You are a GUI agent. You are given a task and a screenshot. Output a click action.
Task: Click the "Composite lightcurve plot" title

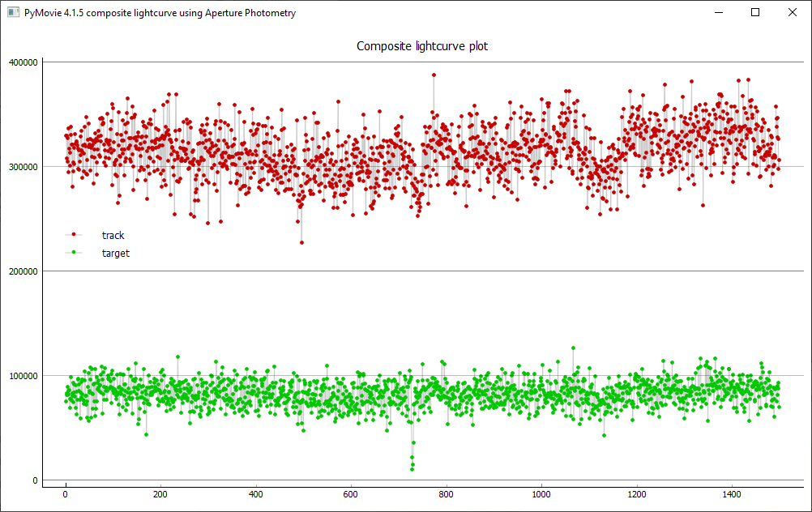pos(422,46)
